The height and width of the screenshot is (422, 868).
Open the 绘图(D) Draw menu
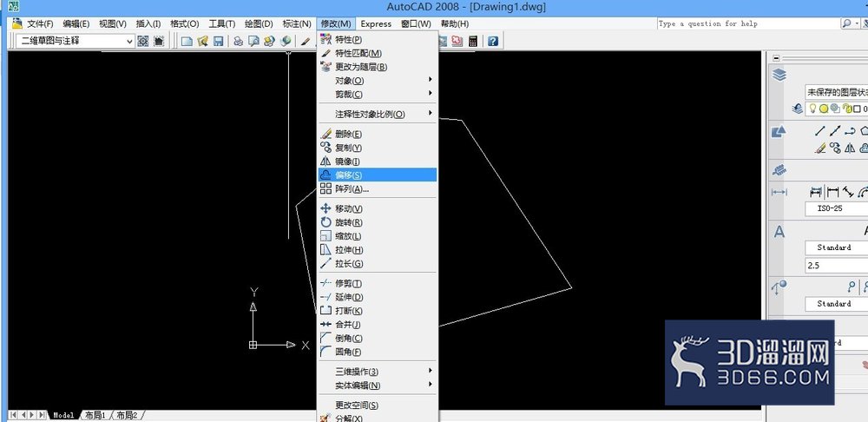click(259, 23)
